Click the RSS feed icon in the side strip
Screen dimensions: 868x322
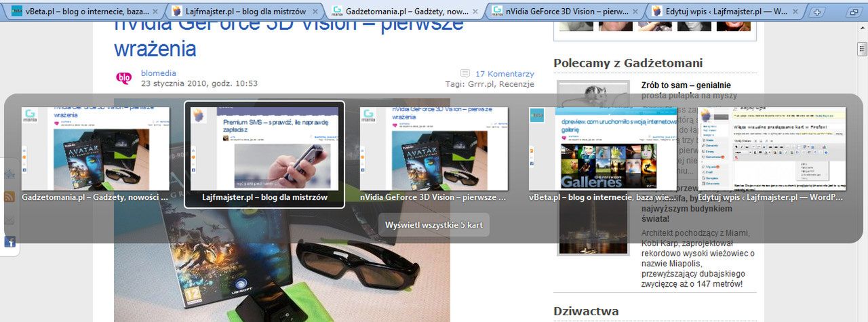coord(9,197)
